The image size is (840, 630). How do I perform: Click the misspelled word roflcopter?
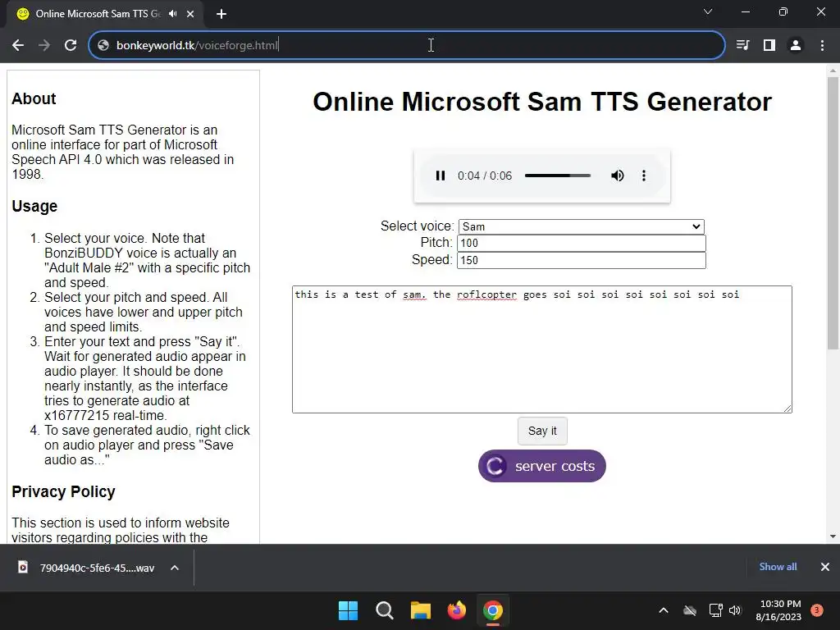(486, 294)
